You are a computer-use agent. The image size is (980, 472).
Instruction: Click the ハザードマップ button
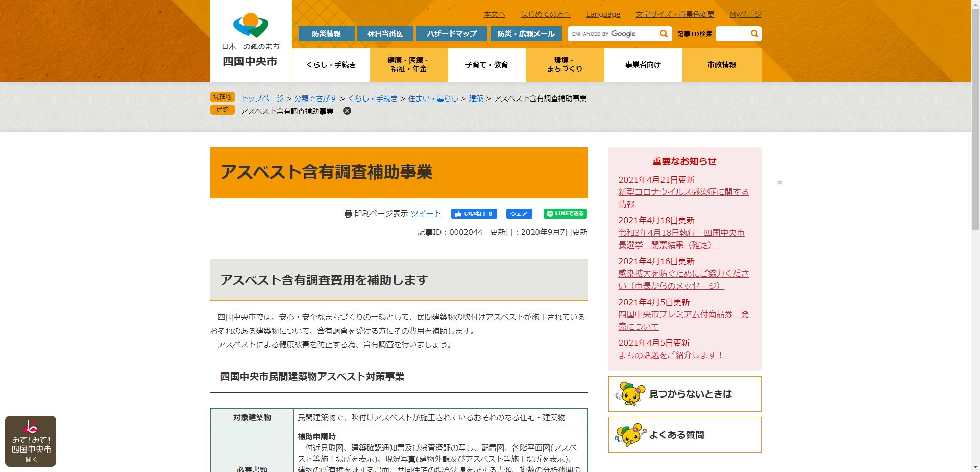point(451,33)
